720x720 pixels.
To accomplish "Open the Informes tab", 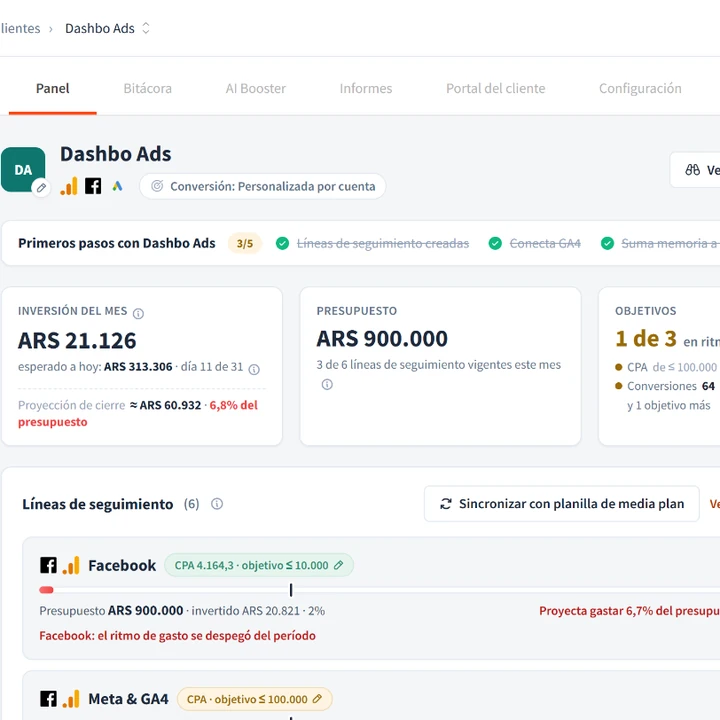I will (x=366, y=88).
